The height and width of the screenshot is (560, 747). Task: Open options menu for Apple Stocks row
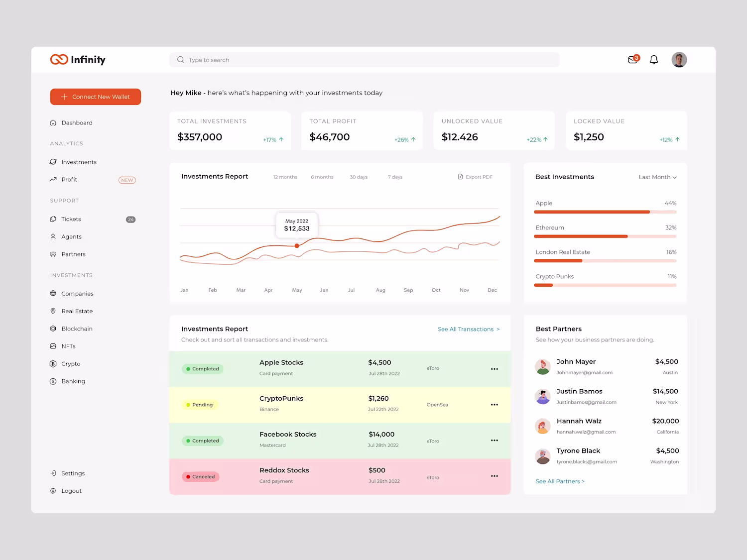click(x=495, y=369)
